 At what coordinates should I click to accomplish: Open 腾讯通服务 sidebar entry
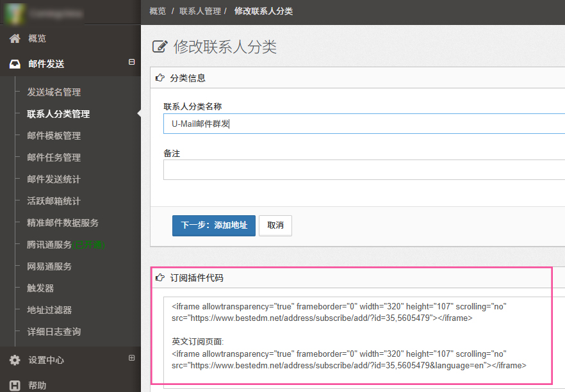(49, 245)
